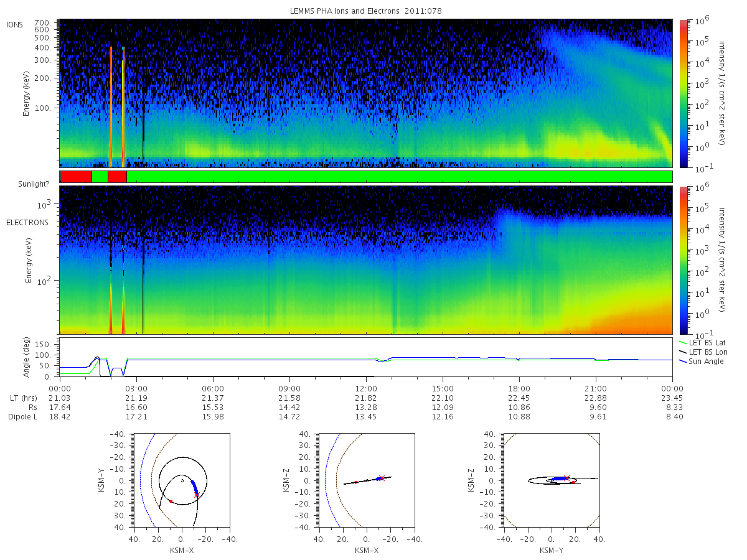Viewport: 747px width, 560px height.
Task: Click the Angle (deg) axis label
Action: pyautogui.click(x=27, y=358)
